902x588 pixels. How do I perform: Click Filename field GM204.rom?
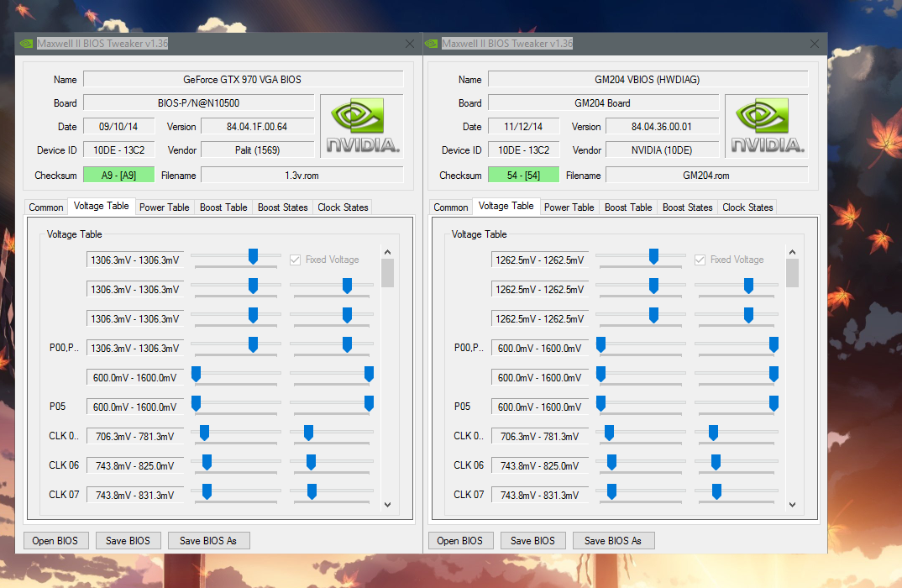[707, 175]
